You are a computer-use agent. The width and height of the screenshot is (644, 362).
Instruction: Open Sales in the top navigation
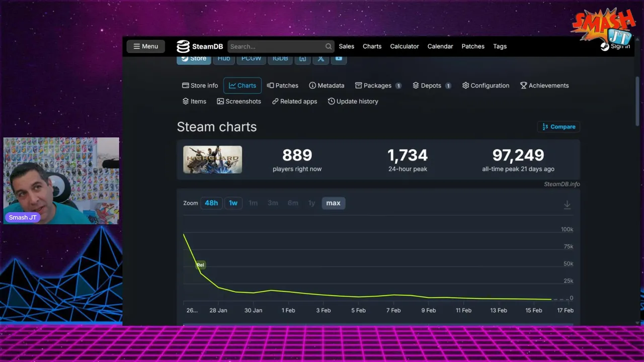347,46
